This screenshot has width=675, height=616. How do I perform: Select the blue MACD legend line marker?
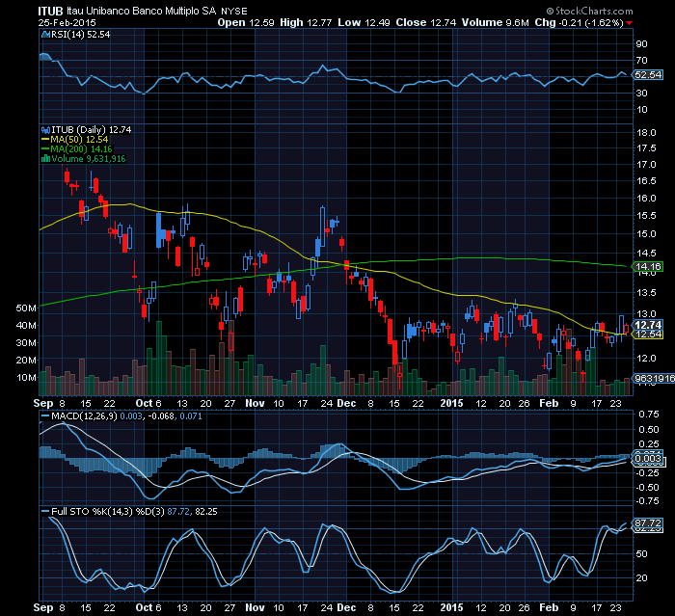[45, 416]
